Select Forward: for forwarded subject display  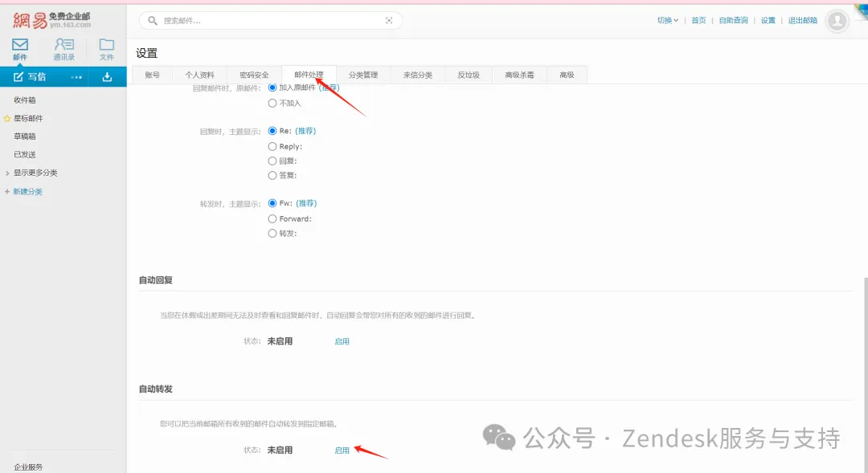[x=273, y=218]
